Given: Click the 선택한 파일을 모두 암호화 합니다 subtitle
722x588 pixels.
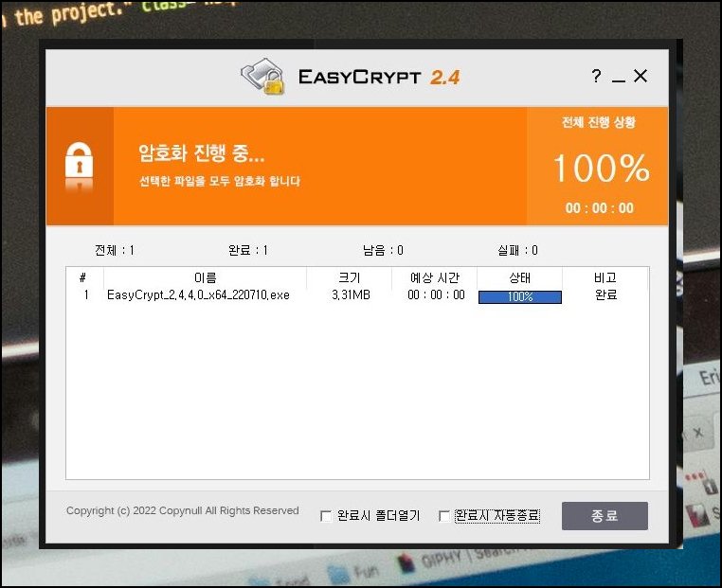Looking at the screenshot, I should point(220,181).
